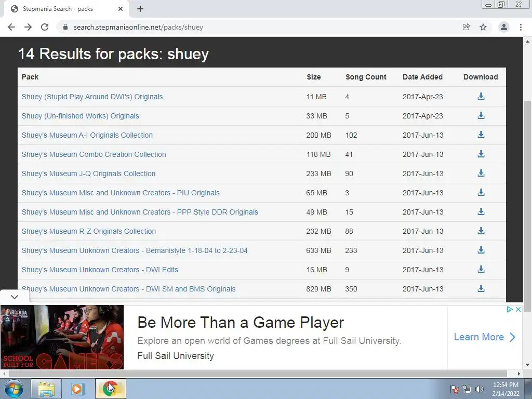Download Shuey's Museum J-Q Originals Collection
Image resolution: width=532 pixels, height=399 pixels.
click(x=481, y=174)
